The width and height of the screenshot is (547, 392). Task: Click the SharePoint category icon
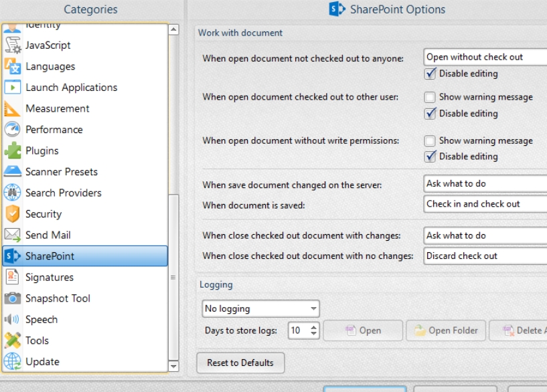tap(13, 256)
